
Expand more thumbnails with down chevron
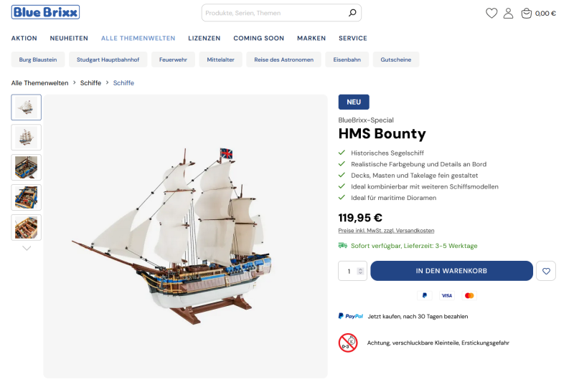pyautogui.click(x=27, y=248)
